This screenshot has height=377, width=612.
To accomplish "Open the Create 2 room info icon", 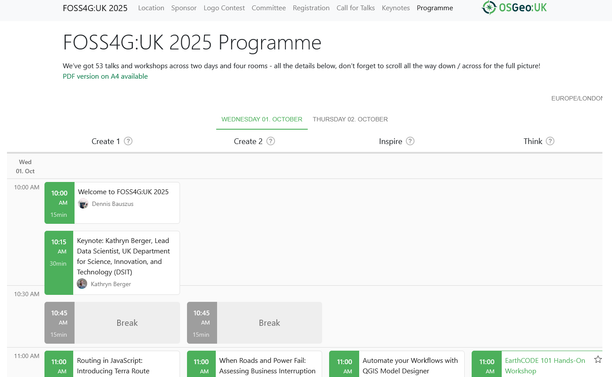I will (x=270, y=141).
